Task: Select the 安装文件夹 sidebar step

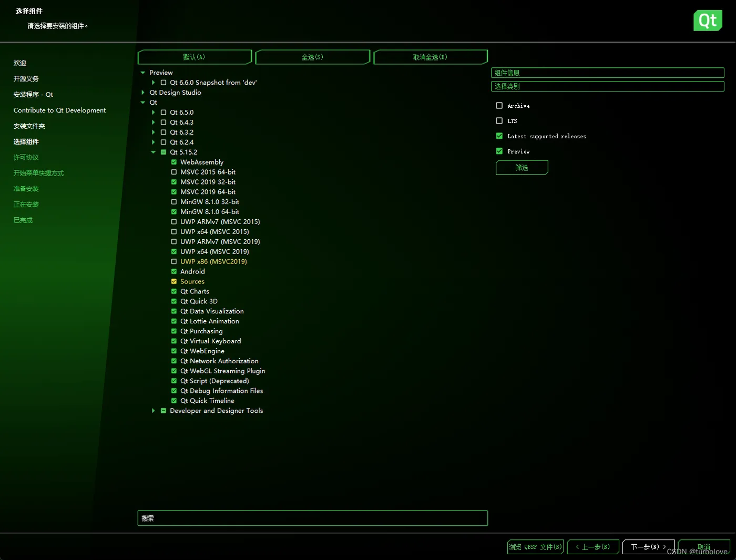Action: (x=29, y=126)
